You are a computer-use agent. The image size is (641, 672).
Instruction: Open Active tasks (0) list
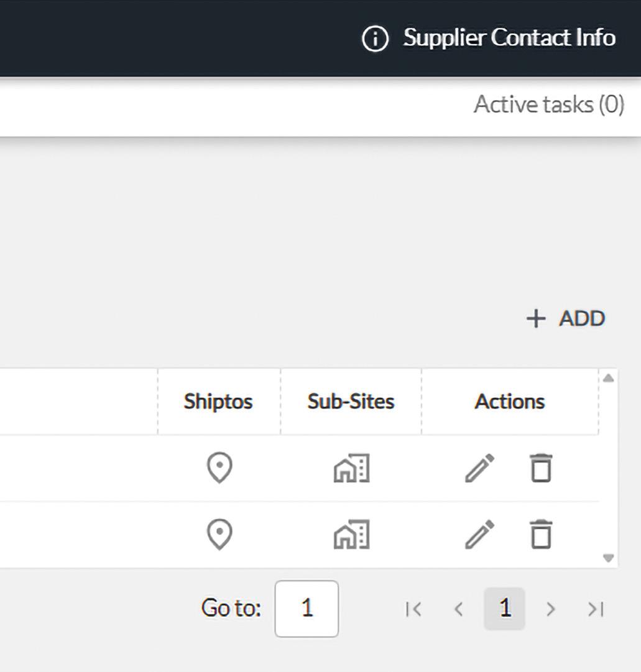(548, 104)
